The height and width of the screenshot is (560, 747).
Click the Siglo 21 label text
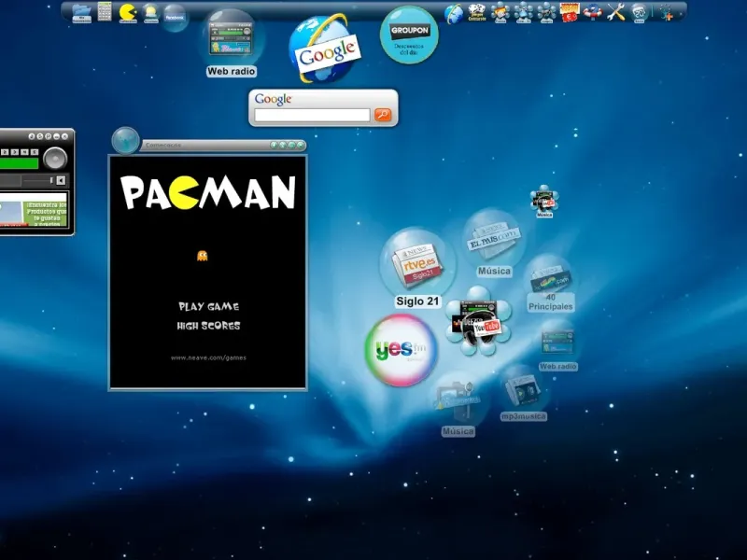pyautogui.click(x=417, y=301)
